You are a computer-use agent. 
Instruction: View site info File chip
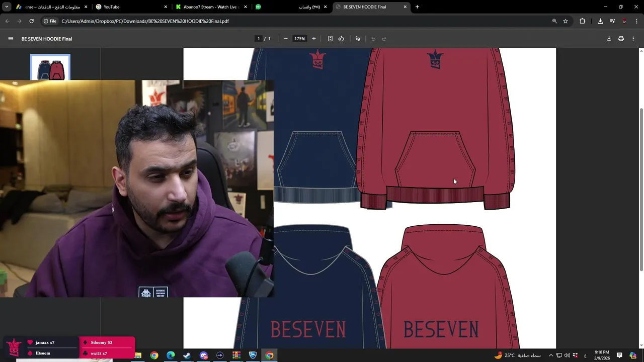point(50,21)
